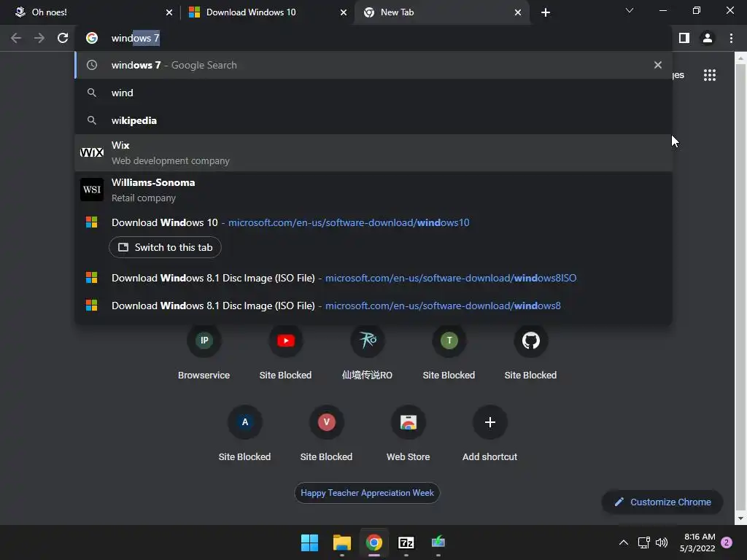Open Chrome's three-dot menu
747x560 pixels.
731,38
